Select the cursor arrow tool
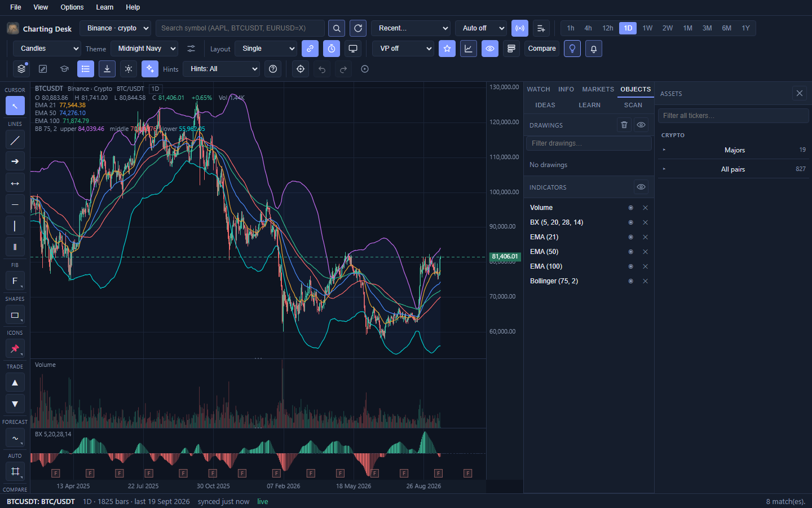The image size is (812, 508). [x=15, y=106]
